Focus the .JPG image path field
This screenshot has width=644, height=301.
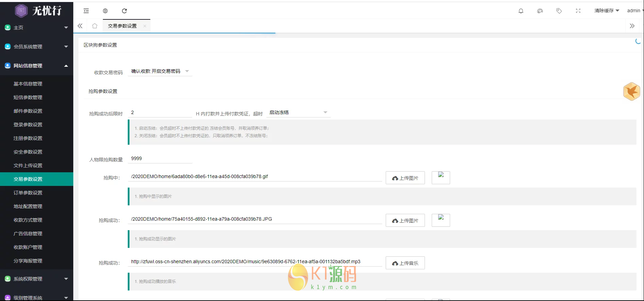[255, 219]
